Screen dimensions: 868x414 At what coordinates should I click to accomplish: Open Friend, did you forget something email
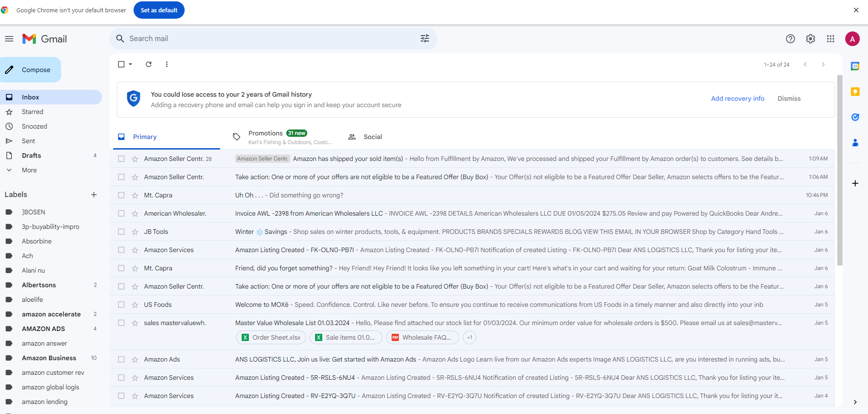tap(472, 268)
